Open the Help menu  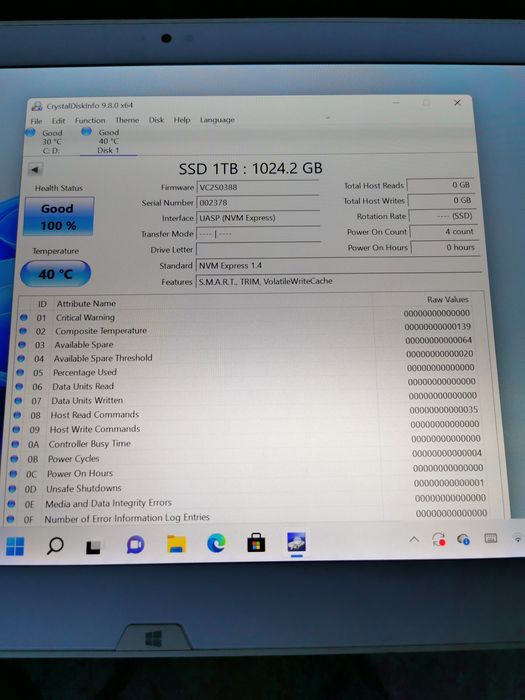pyautogui.click(x=182, y=120)
